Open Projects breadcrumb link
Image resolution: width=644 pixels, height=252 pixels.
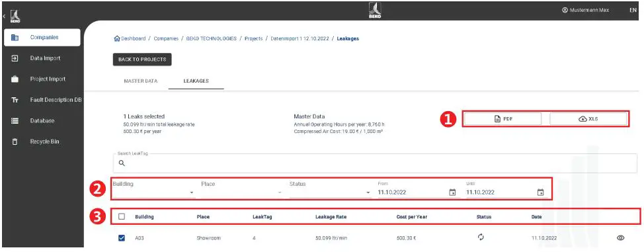pyautogui.click(x=253, y=38)
